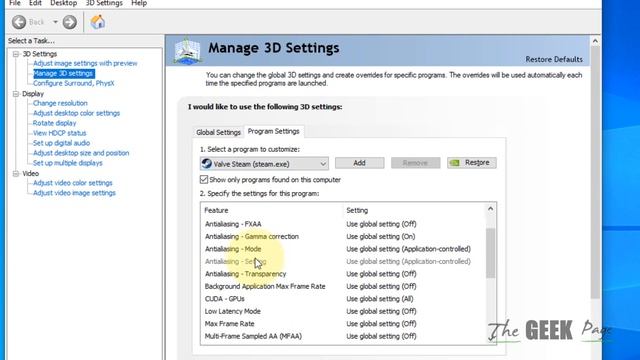640x360 pixels.
Task: Click the NVIDIA logo on Restore button
Action: [x=454, y=163]
